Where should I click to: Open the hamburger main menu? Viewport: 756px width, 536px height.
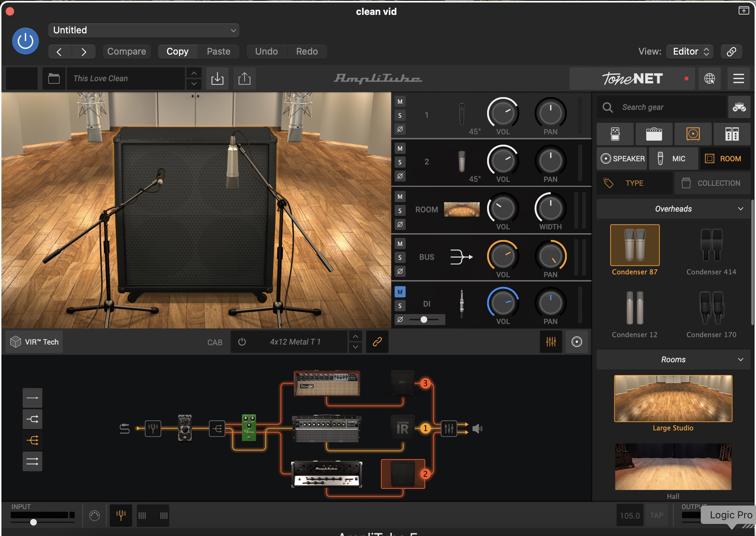[x=739, y=78]
